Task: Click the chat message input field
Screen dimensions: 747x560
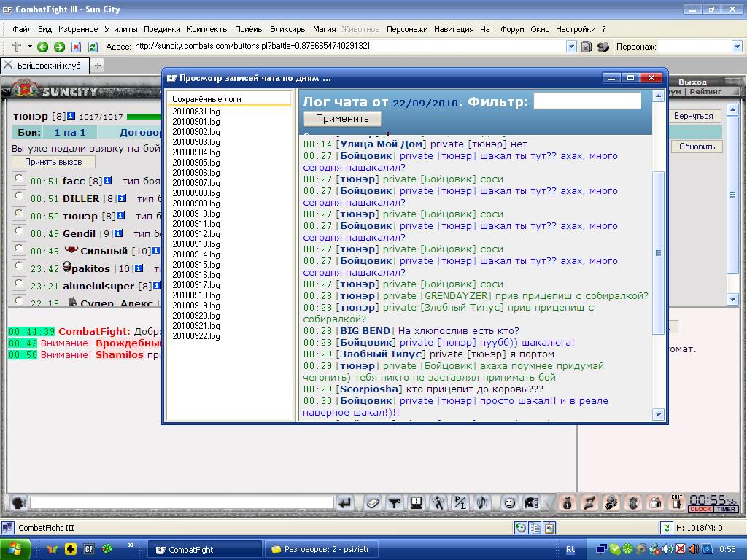Action: tap(182, 502)
